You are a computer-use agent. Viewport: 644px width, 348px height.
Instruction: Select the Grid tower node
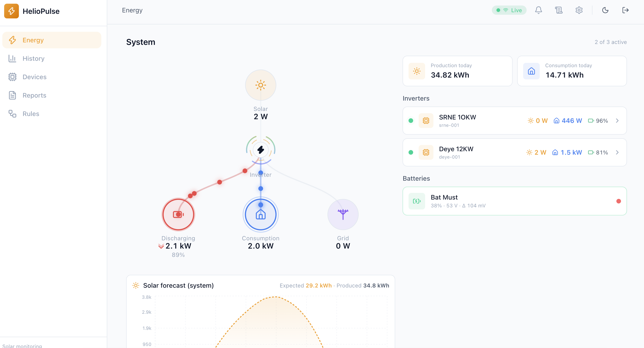343,215
